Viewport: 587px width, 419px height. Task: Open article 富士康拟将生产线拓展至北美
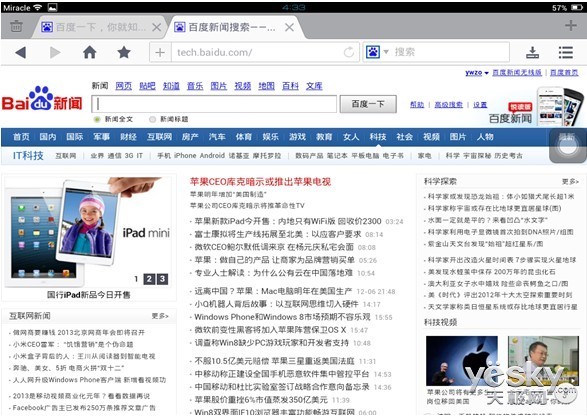click(278, 234)
